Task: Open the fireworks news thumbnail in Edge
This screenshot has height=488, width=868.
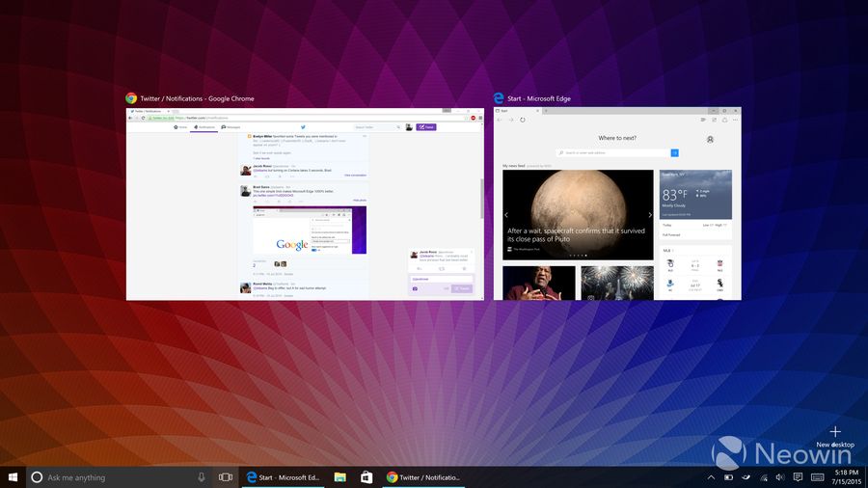Action: click(617, 284)
